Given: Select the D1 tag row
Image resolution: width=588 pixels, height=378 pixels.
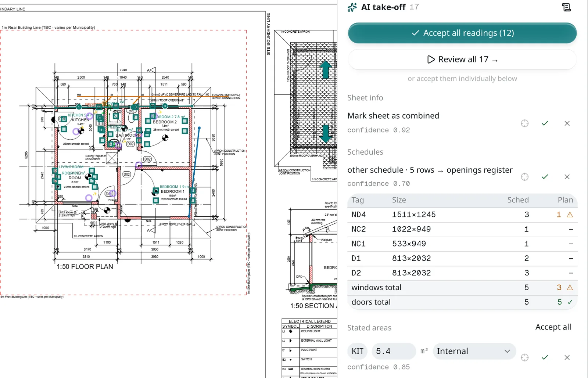Looking at the screenshot, I should [462, 258].
